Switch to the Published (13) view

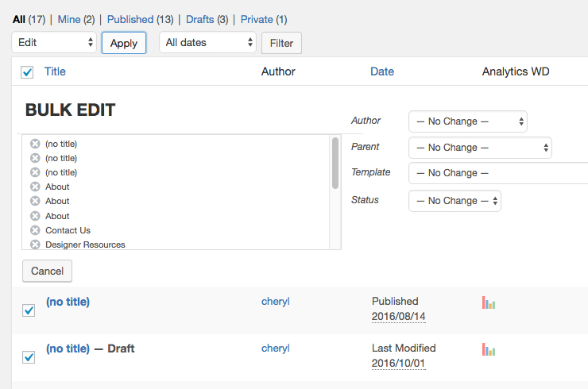(x=141, y=20)
